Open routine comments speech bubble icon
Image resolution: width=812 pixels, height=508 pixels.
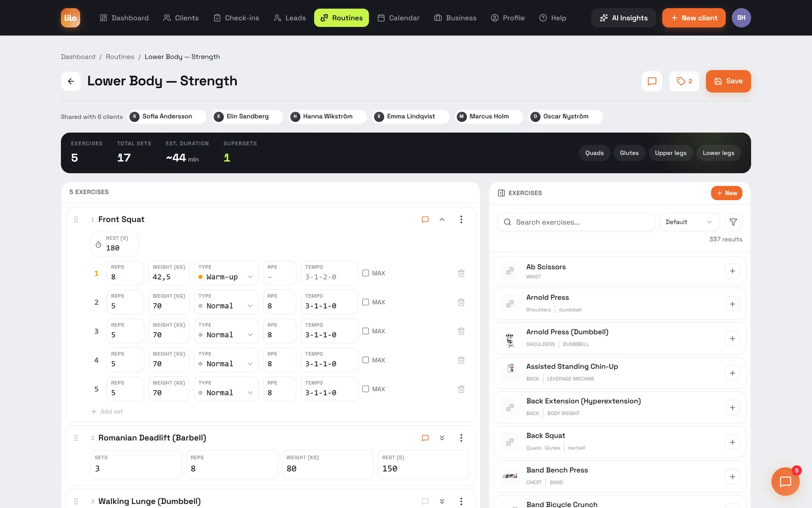tap(652, 81)
